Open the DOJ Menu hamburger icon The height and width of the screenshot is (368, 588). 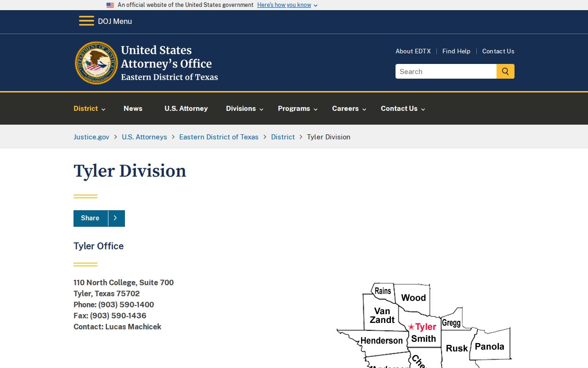click(x=86, y=21)
